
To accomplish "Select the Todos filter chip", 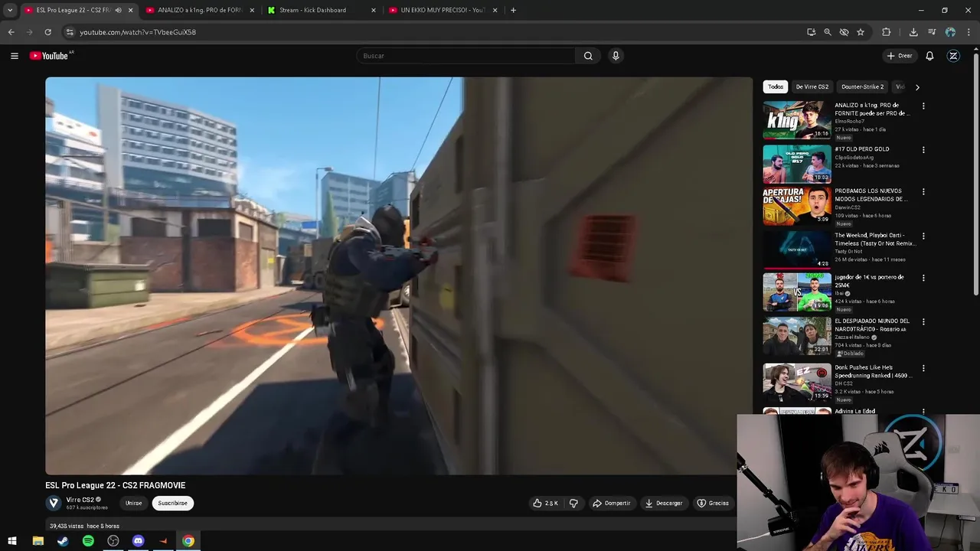I will coord(776,86).
